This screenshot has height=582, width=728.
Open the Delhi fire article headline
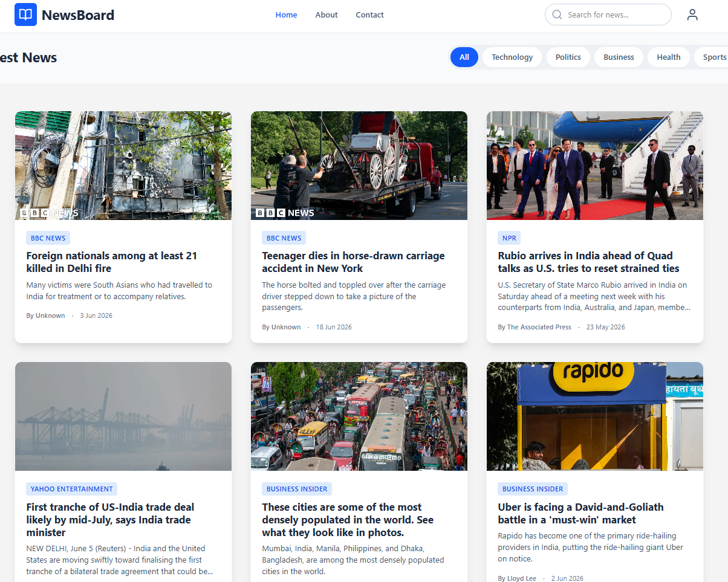point(112,262)
